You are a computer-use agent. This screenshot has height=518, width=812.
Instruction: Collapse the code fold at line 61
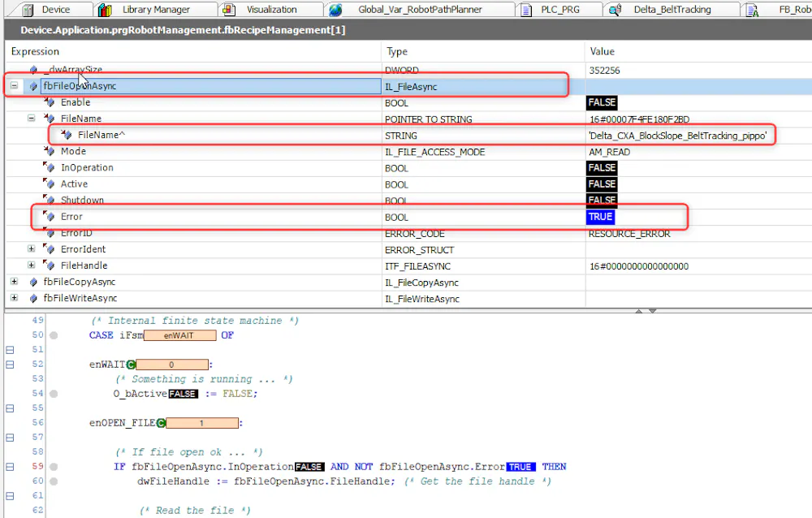tap(10, 496)
